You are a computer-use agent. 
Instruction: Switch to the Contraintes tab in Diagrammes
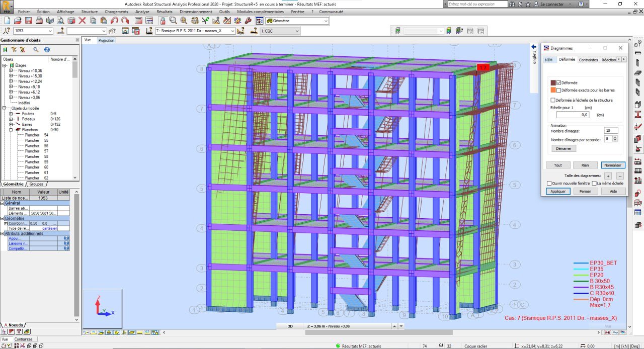[x=588, y=60]
